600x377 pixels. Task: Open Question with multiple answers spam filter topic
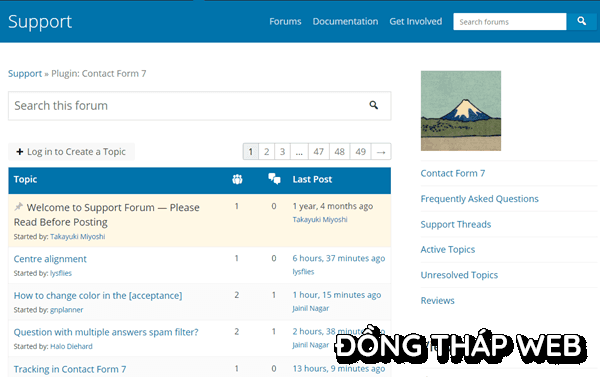point(106,332)
